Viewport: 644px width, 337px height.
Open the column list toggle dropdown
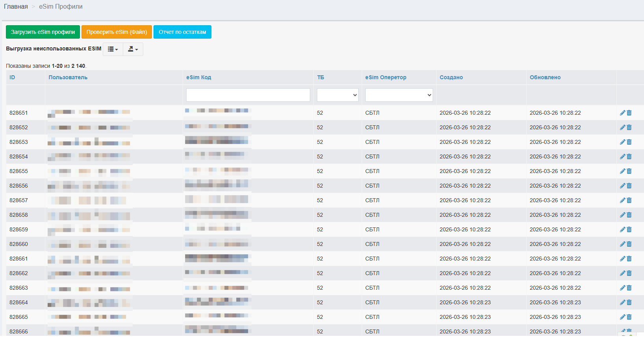tap(113, 49)
